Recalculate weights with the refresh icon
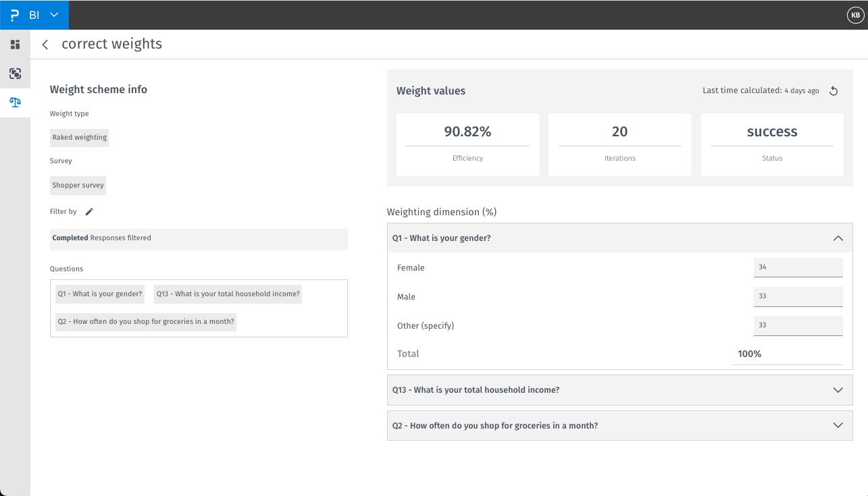Screen dimensions: 868x496 point(834,90)
